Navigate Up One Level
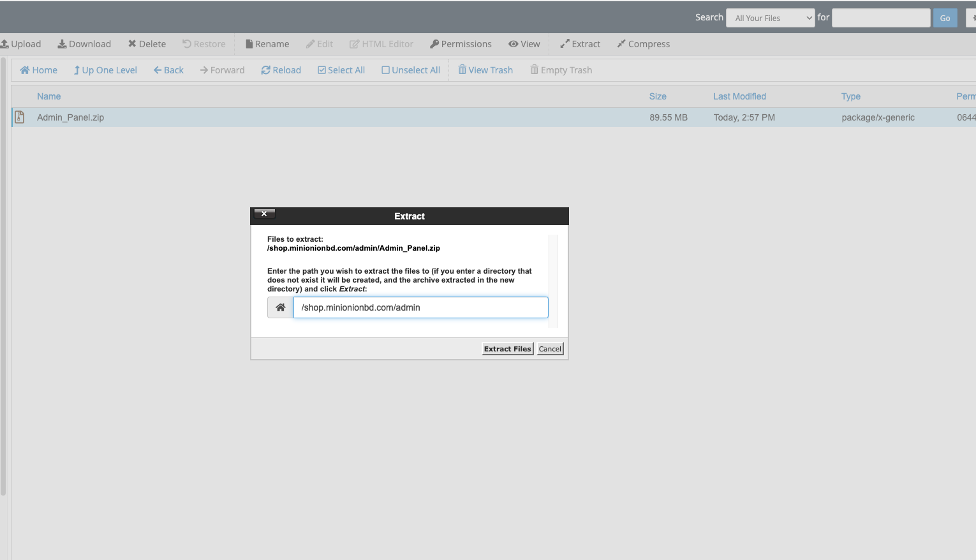This screenshot has width=976, height=560. pos(105,70)
